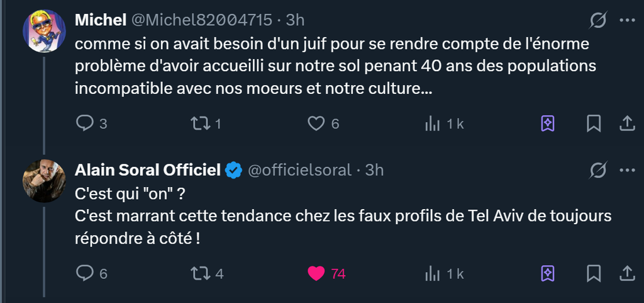Reply to Alain Soral Officiel's post
This screenshot has width=644, height=303.
[85, 273]
